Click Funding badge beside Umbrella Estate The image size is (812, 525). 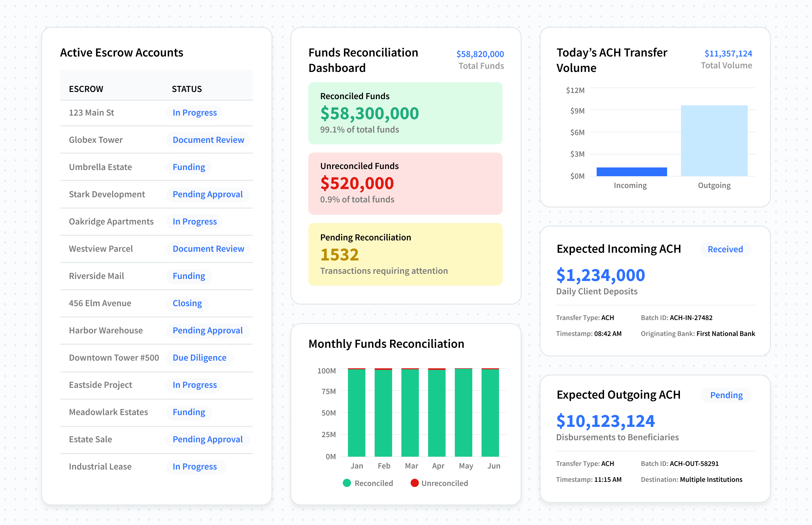point(189,167)
